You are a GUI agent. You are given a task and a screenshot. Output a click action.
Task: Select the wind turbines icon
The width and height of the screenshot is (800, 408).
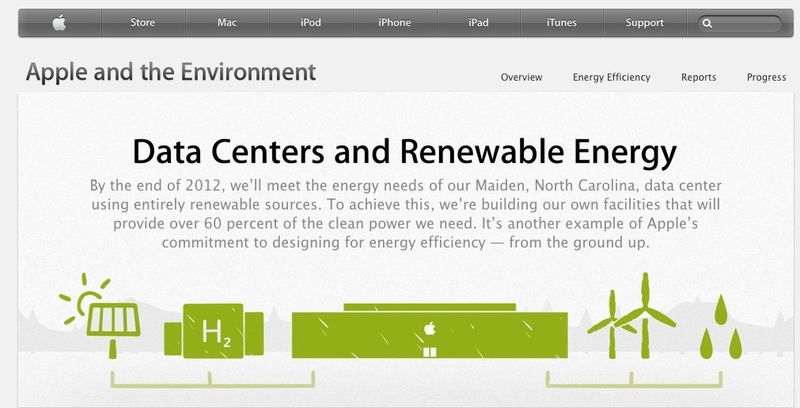point(632,315)
